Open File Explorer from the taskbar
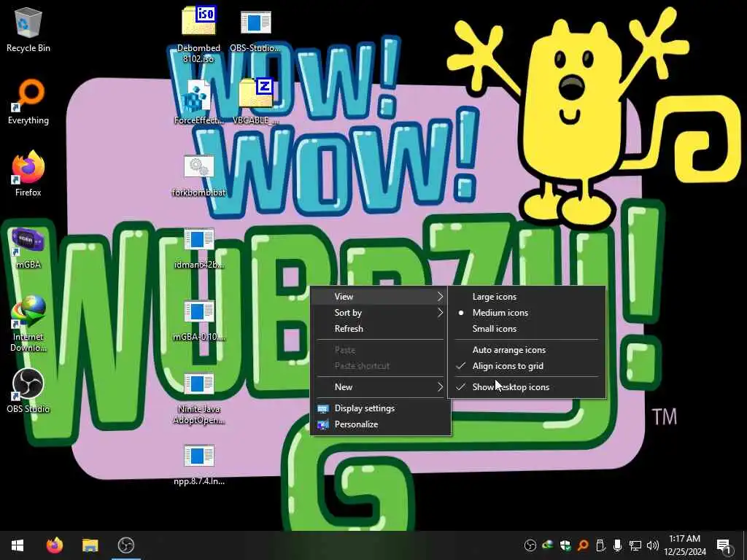 tap(90, 545)
